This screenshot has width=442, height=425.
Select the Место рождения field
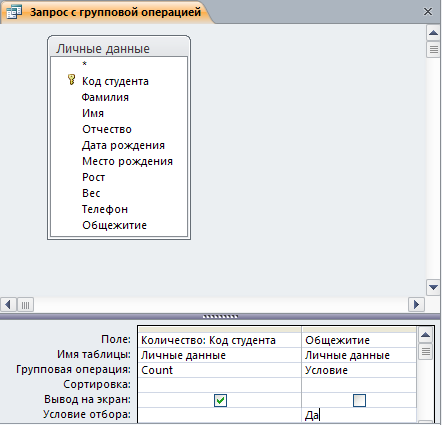tap(127, 161)
